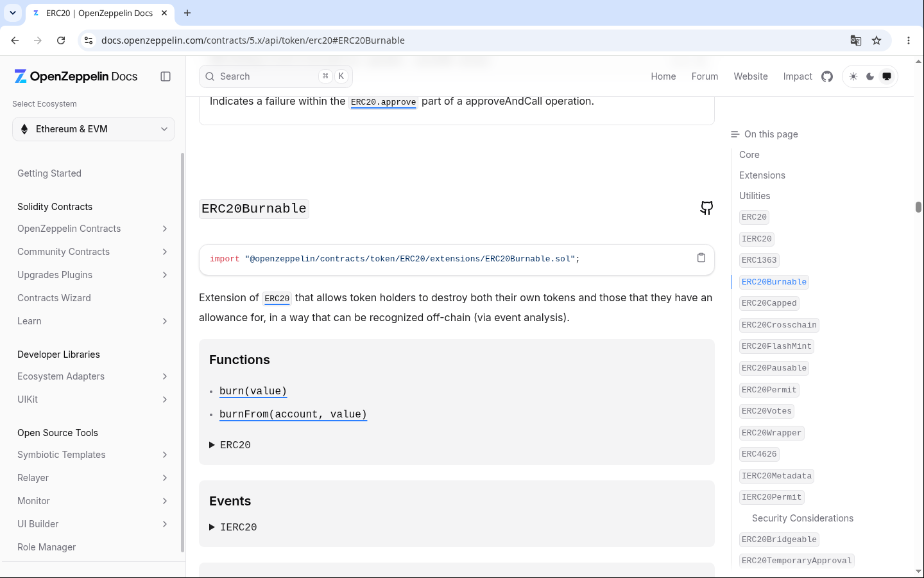Open the GitHub icon in top navigation
924x578 pixels.
[827, 76]
